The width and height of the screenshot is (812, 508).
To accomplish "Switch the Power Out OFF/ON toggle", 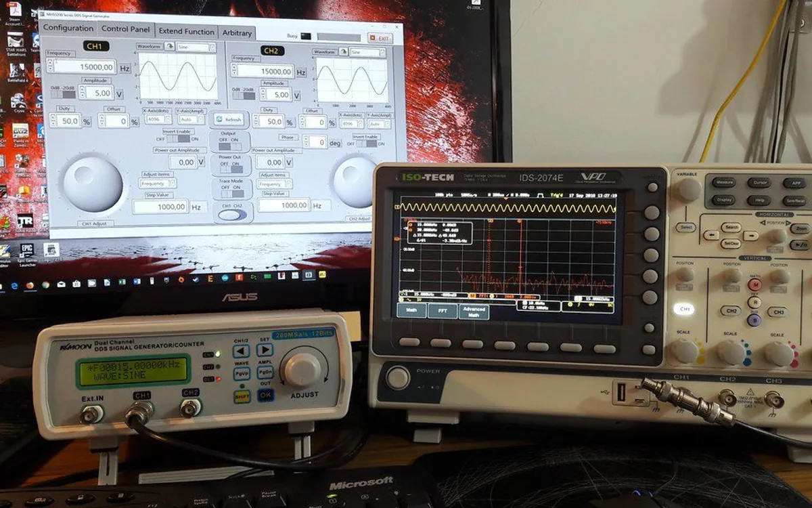I will 230,169.
